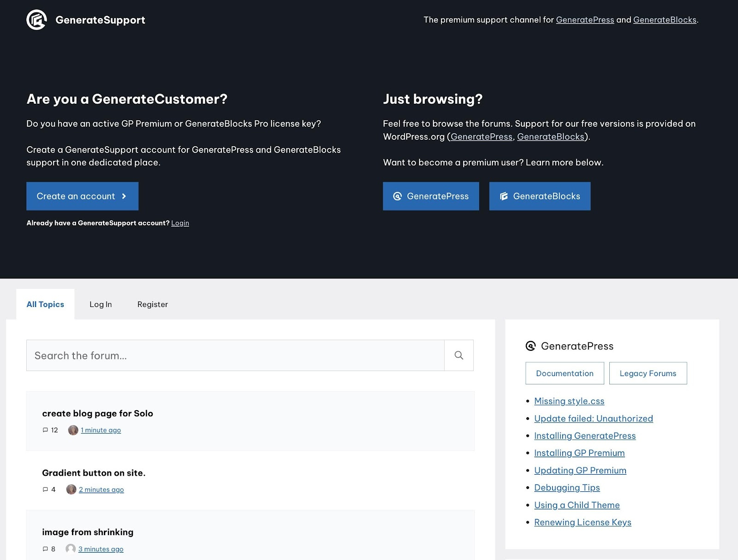Open the '3 minutes ago' timestamp link

101,549
